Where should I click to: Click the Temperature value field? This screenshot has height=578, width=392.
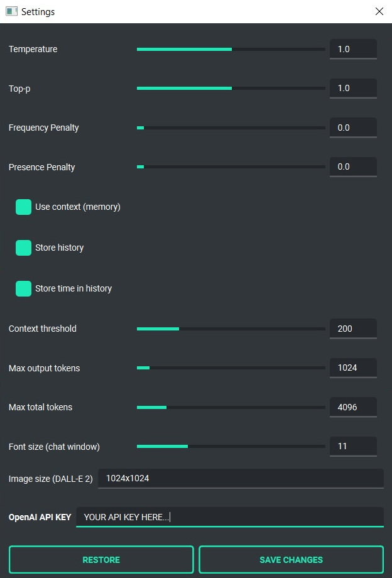(353, 49)
